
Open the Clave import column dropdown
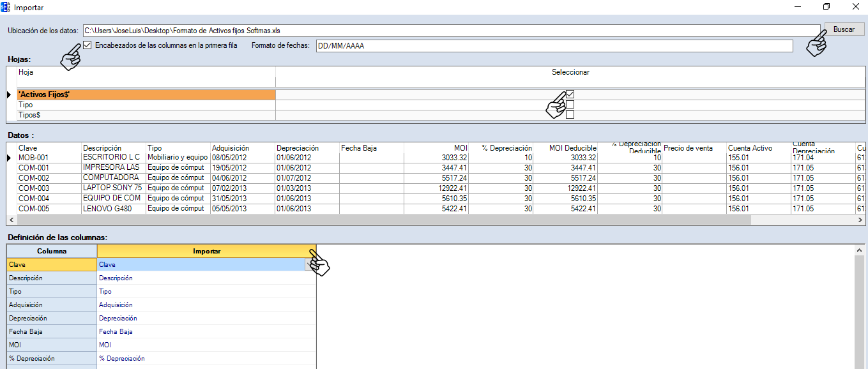[310, 264]
